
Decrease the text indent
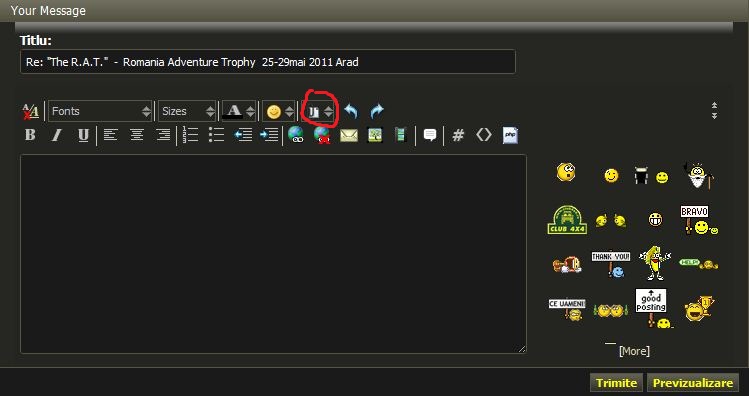click(243, 135)
